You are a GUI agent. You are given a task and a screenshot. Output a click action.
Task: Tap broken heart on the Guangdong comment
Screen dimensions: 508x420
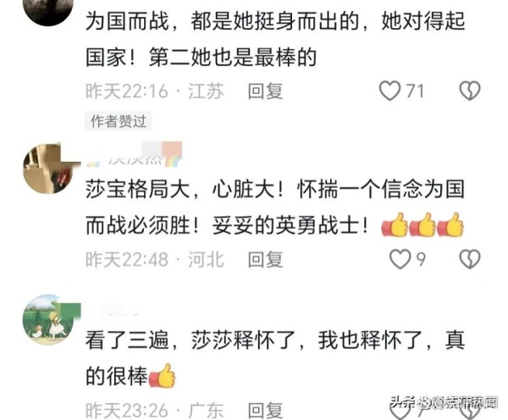pos(470,411)
